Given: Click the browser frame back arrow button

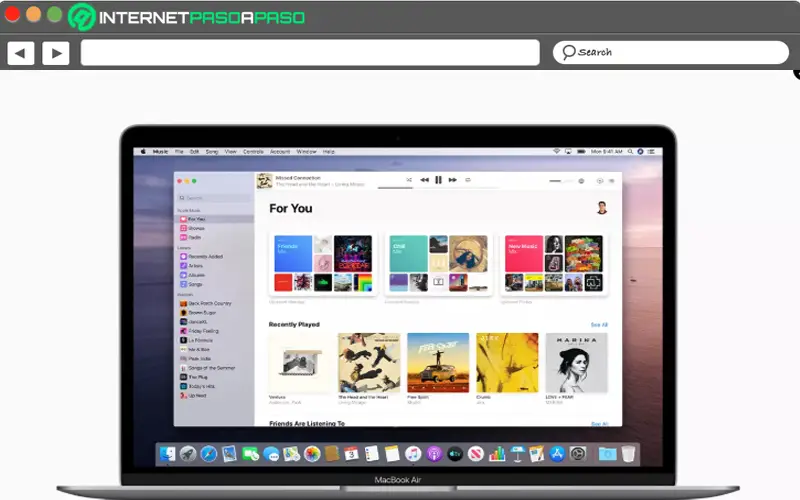Looking at the screenshot, I should 21,53.
